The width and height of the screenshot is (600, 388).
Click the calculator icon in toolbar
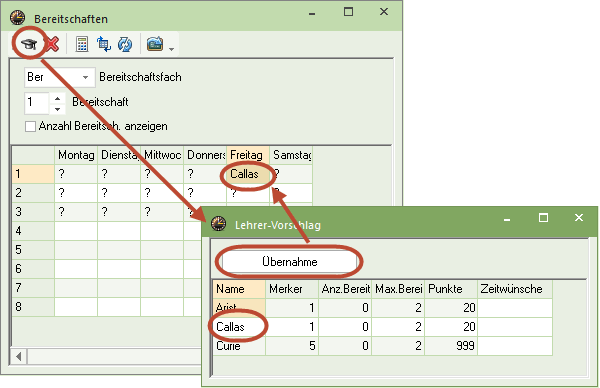click(x=82, y=44)
